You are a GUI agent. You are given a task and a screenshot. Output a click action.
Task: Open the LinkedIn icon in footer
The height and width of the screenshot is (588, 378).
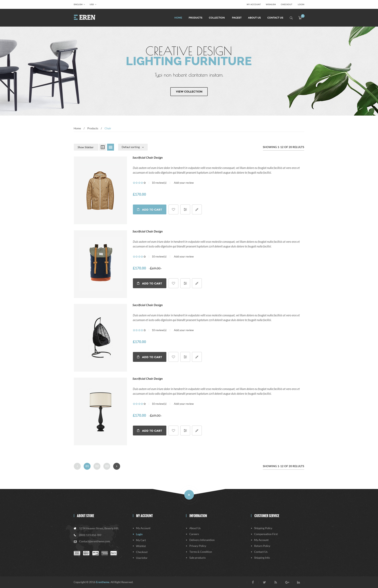(298, 582)
